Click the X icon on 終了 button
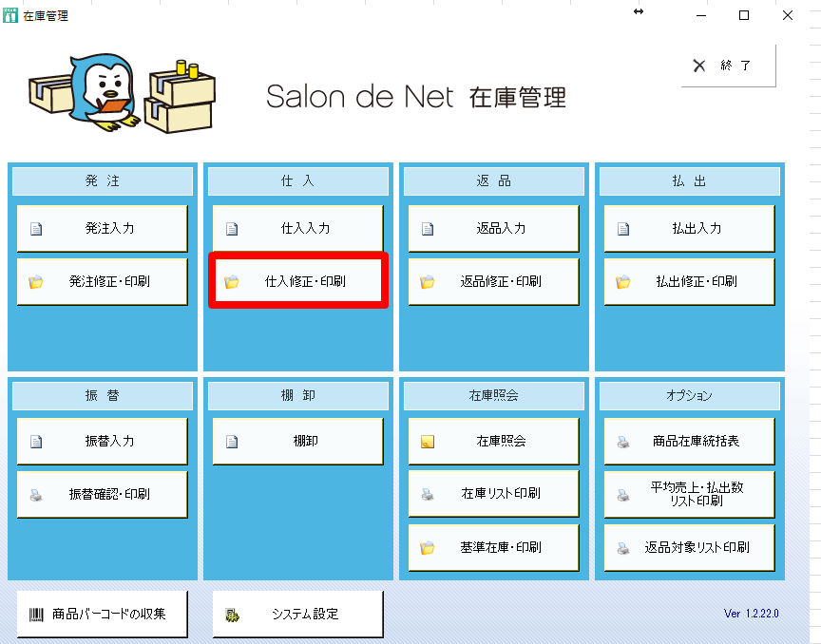Image resolution: width=821 pixels, height=644 pixels. pyautogui.click(x=699, y=66)
